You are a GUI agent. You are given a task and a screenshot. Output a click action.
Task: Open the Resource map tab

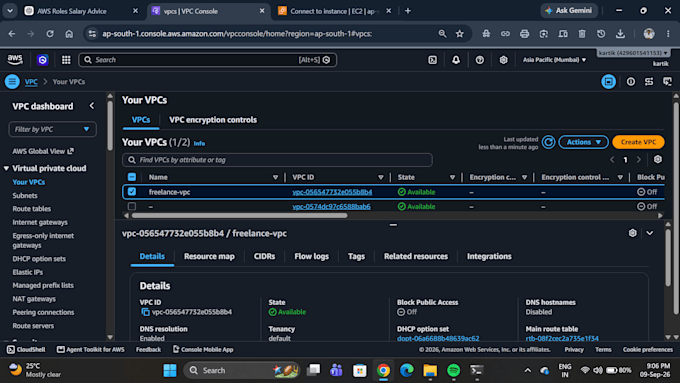[209, 256]
